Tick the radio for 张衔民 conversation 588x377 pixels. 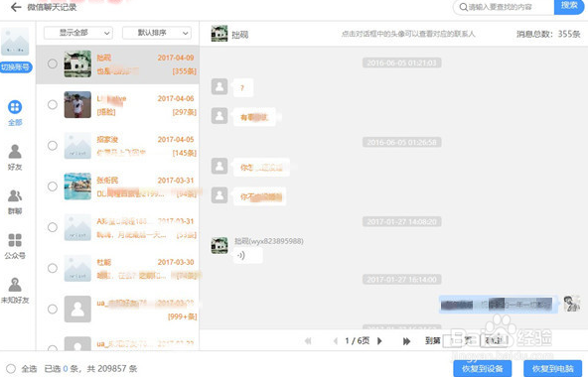(53, 187)
